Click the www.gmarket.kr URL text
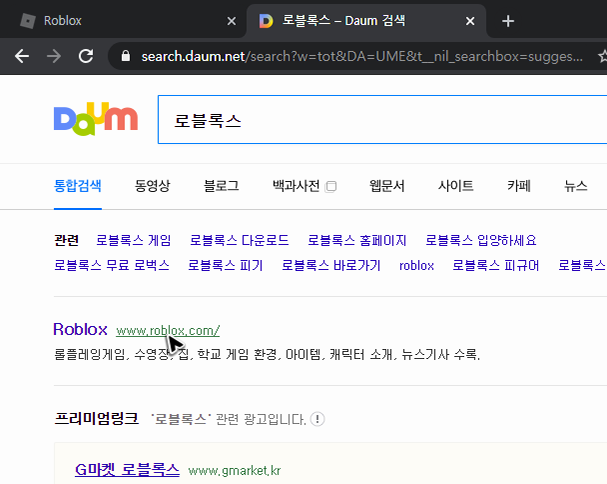 pyautogui.click(x=235, y=471)
